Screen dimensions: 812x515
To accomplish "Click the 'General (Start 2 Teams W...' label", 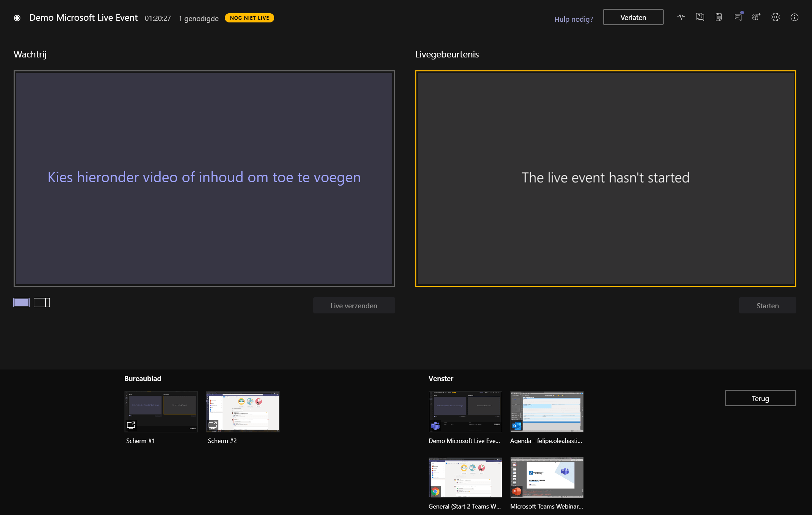I will click(465, 507).
